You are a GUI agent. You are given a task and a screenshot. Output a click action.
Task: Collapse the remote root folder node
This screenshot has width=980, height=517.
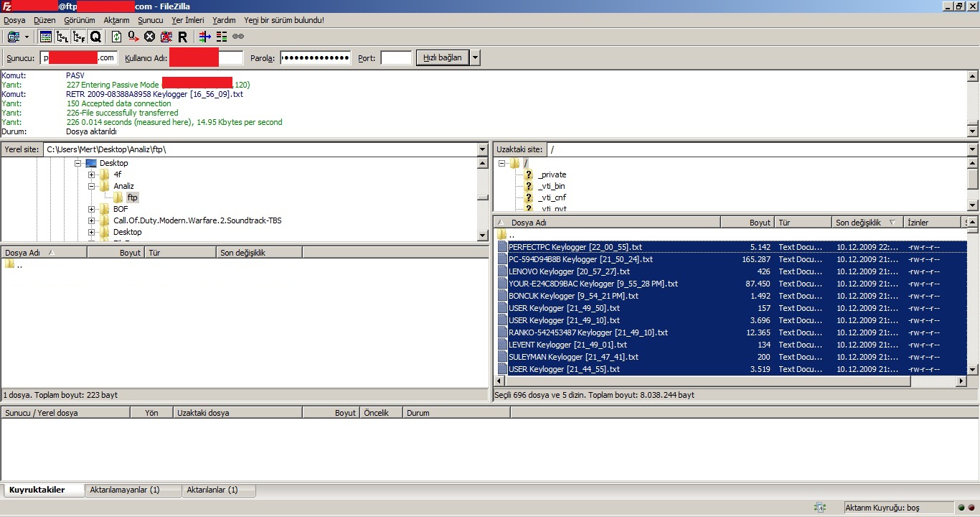coord(501,163)
